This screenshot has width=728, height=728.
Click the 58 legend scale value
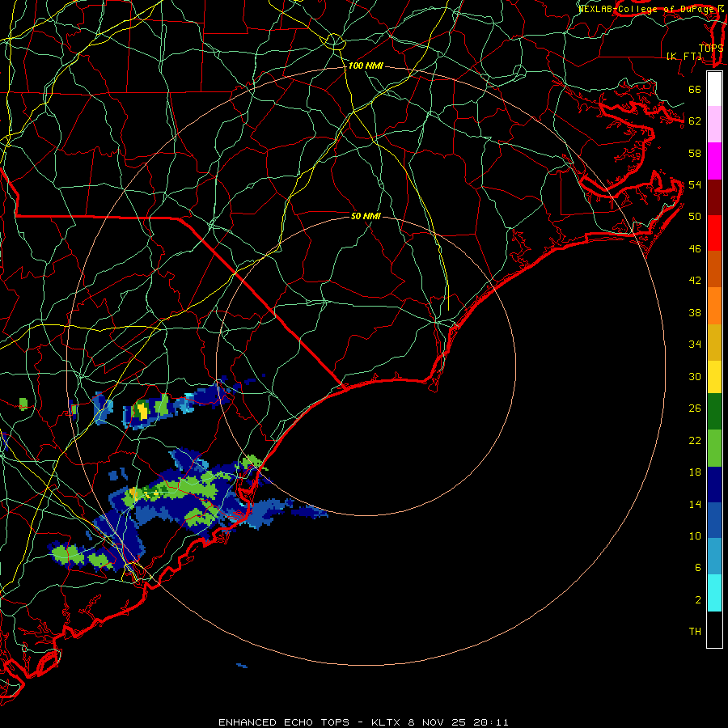(695, 153)
